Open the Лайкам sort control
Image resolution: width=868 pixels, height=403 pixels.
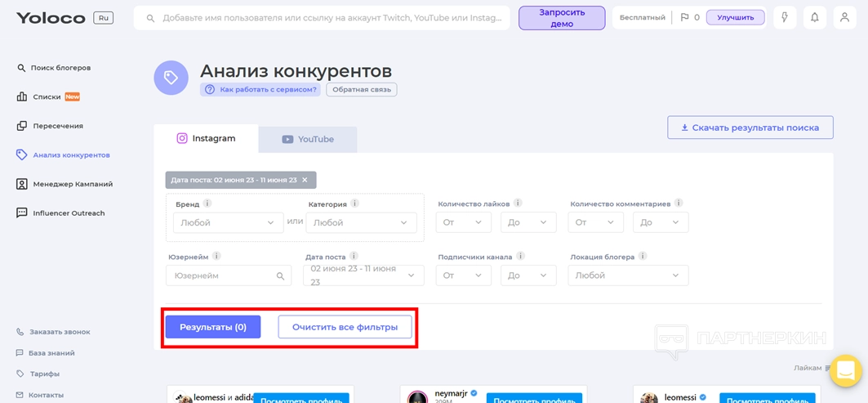coord(812,368)
